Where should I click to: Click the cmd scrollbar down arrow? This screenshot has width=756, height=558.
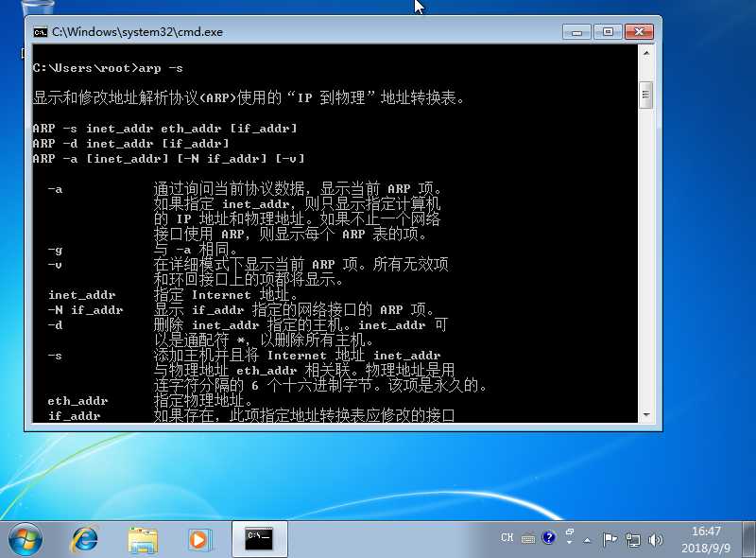[646, 415]
